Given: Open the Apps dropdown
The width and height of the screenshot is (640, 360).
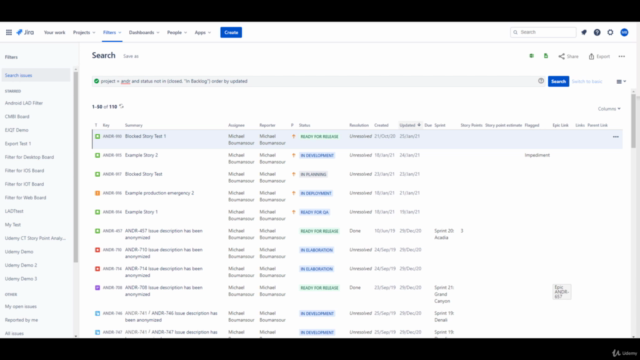Looking at the screenshot, I should [202, 32].
